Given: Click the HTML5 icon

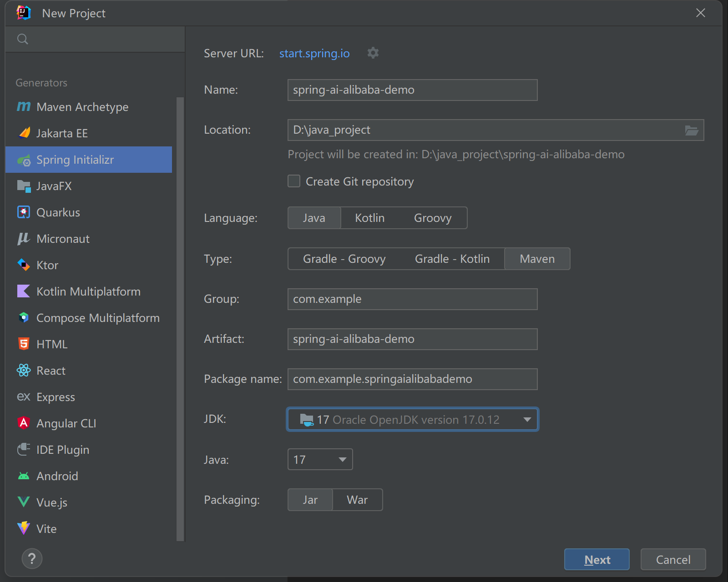Looking at the screenshot, I should point(24,344).
